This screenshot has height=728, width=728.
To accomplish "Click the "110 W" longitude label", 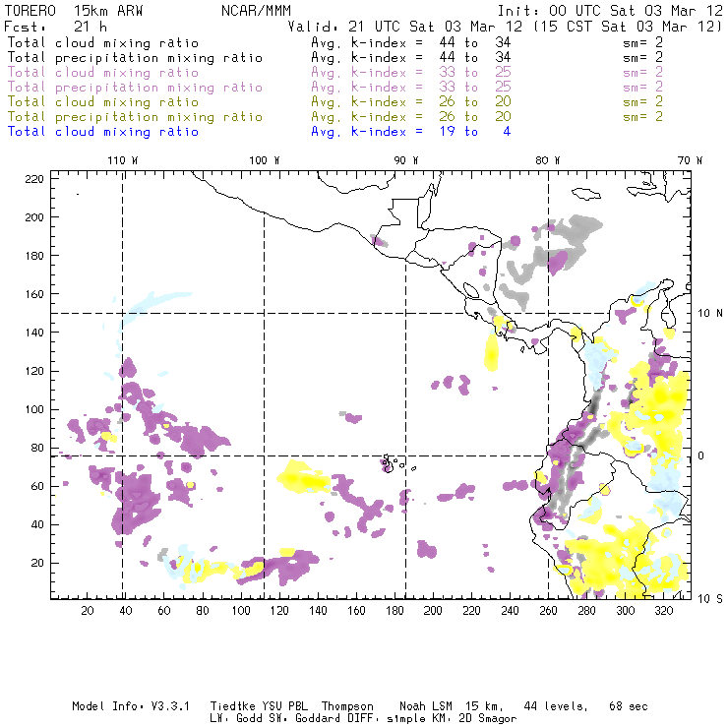I will 123,160.
